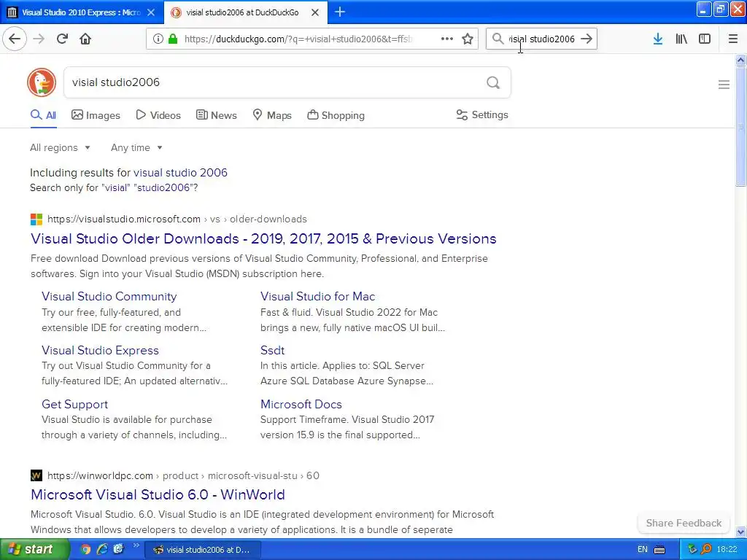Show site information icon in address bar
The width and height of the screenshot is (747, 560).
158,39
